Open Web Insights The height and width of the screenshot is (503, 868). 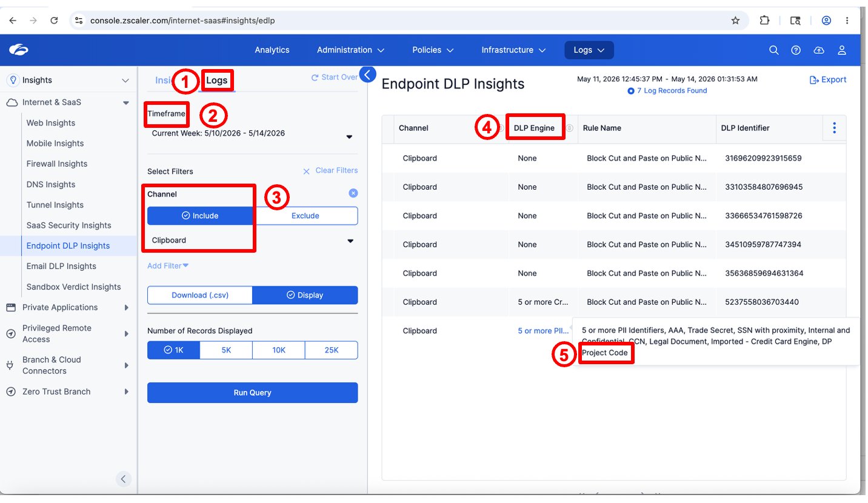click(x=51, y=123)
